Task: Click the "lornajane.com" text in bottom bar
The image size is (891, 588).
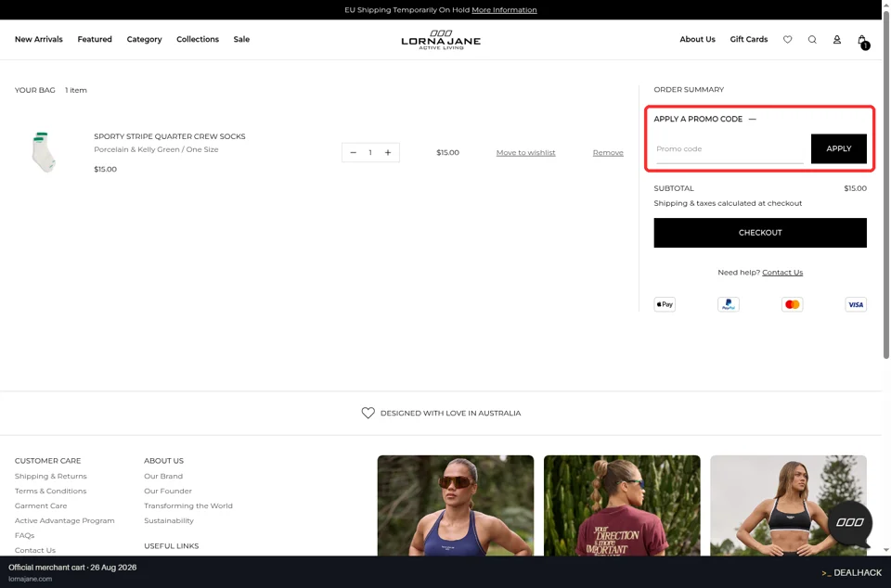Action: pos(30,579)
